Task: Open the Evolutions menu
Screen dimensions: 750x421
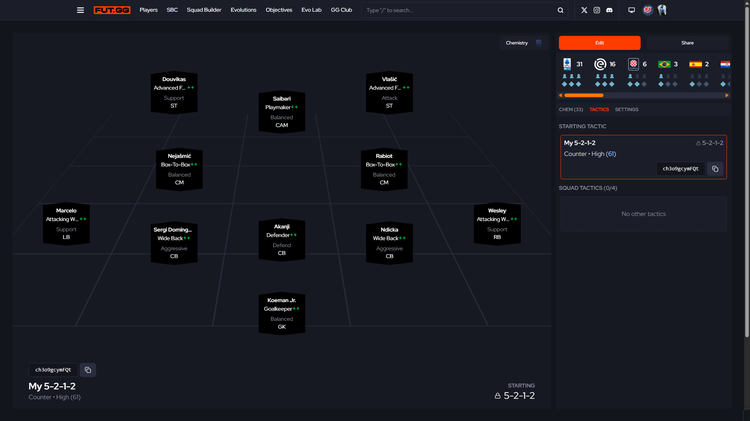Action: point(243,10)
